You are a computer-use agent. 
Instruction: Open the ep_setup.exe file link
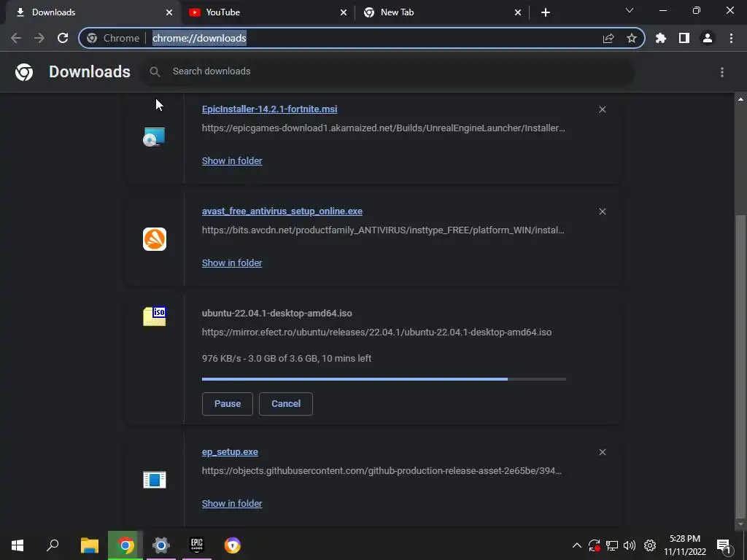(x=230, y=452)
